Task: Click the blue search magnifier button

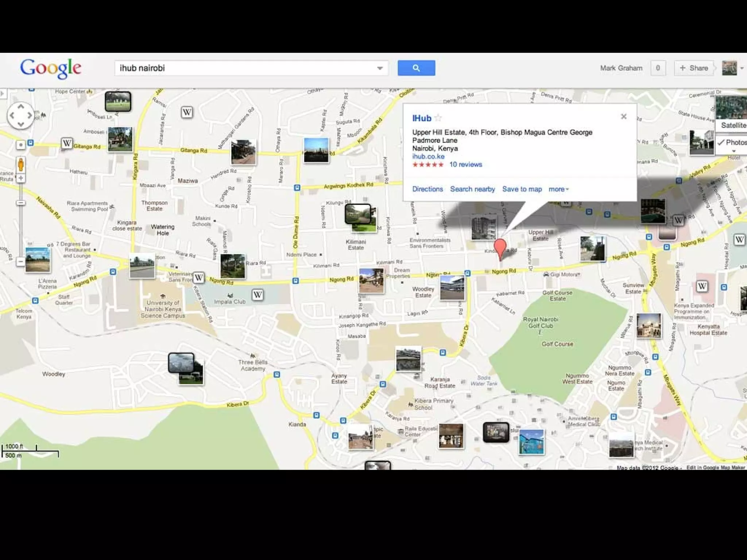Action: tap(416, 68)
